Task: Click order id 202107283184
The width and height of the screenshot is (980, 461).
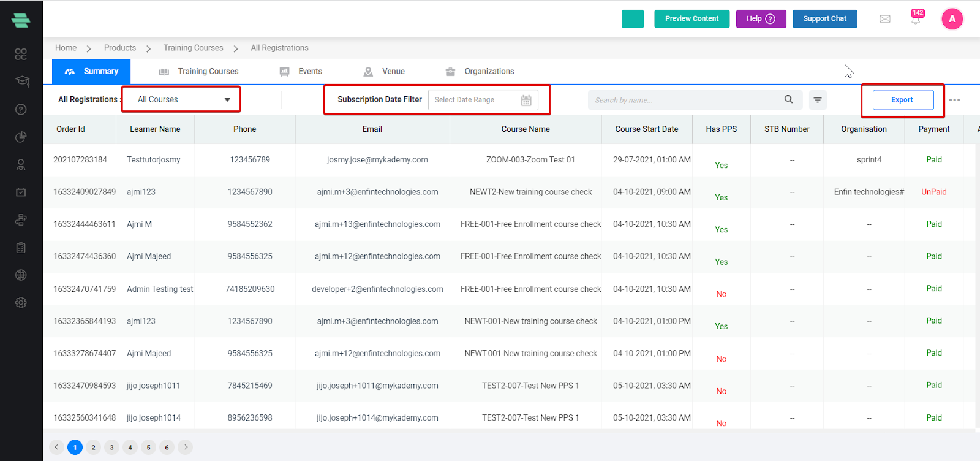Action: pyautogui.click(x=80, y=159)
